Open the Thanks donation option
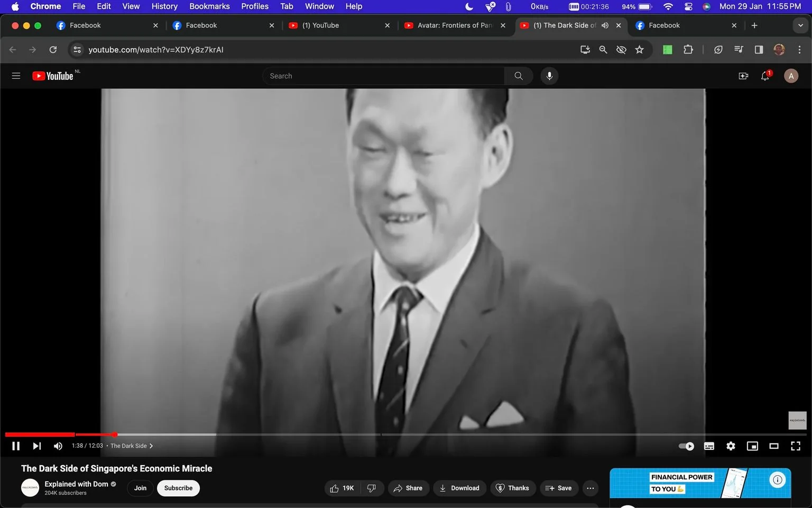The height and width of the screenshot is (508, 812). pyautogui.click(x=512, y=488)
